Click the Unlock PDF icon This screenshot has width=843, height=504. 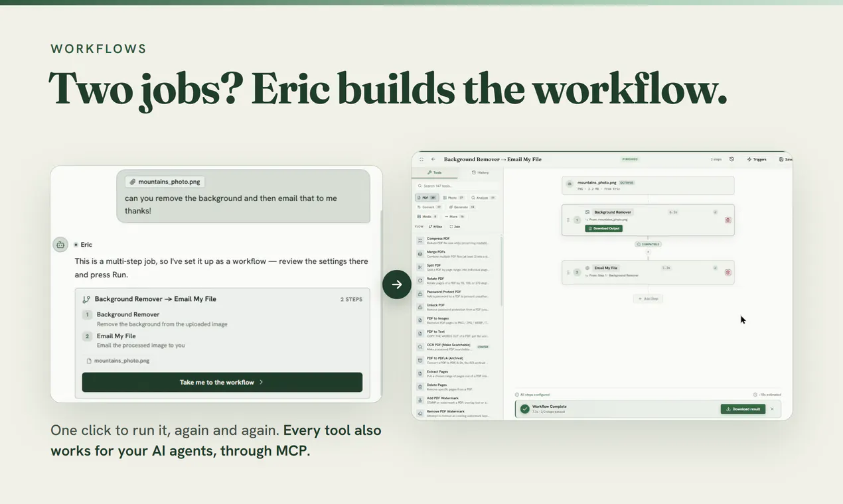420,306
